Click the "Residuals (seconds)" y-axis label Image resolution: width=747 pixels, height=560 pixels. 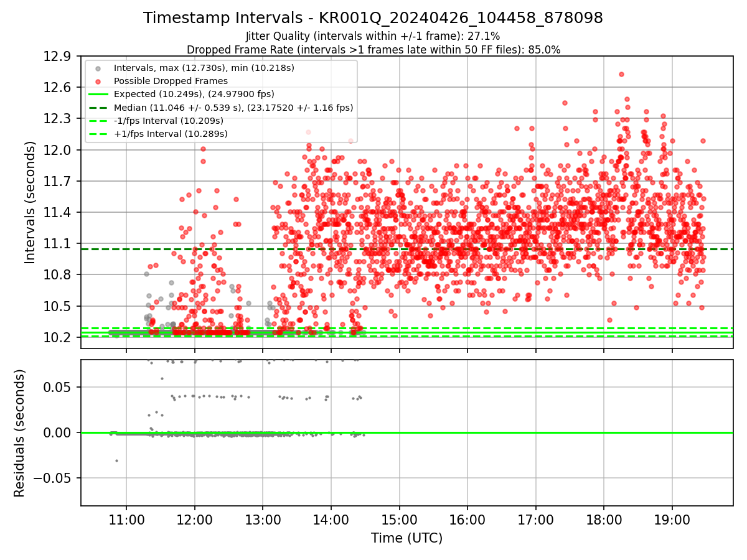(x=19, y=433)
